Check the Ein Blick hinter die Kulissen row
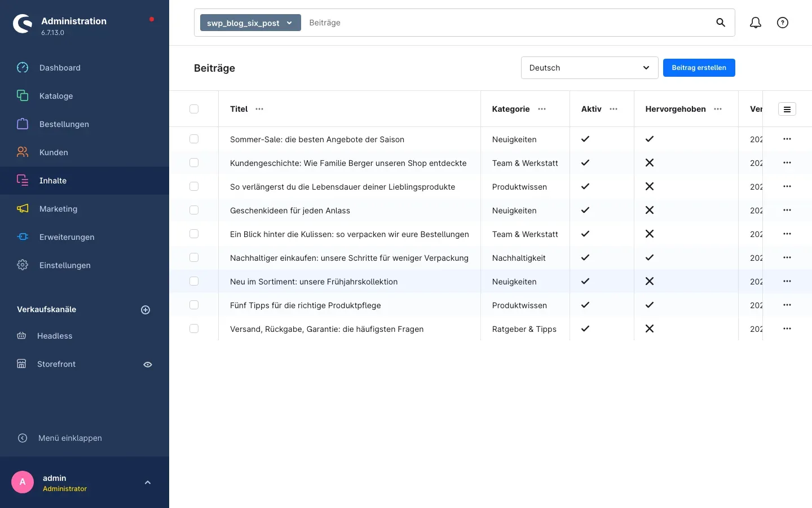 [194, 234]
